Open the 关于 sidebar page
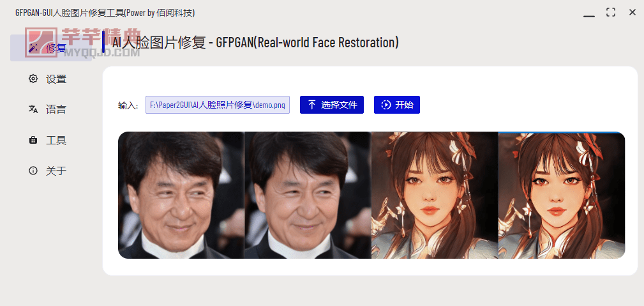Viewport: 644px width, 306px height. 56,171
